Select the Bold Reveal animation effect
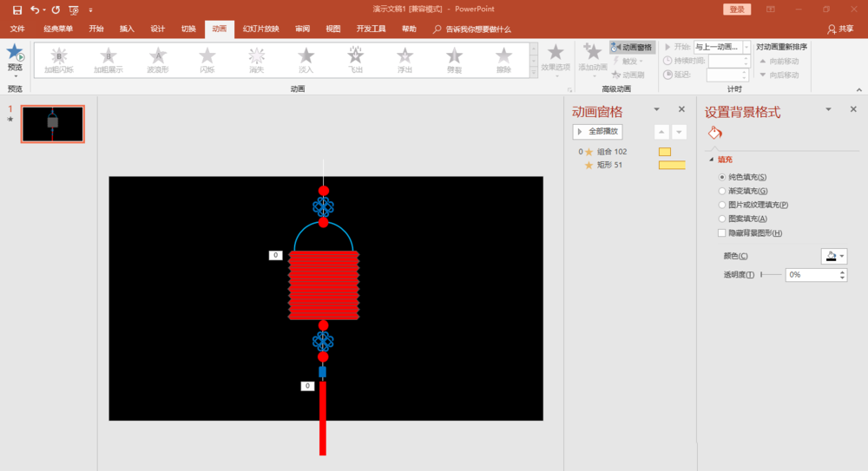This screenshot has height=471, width=868. (108, 61)
